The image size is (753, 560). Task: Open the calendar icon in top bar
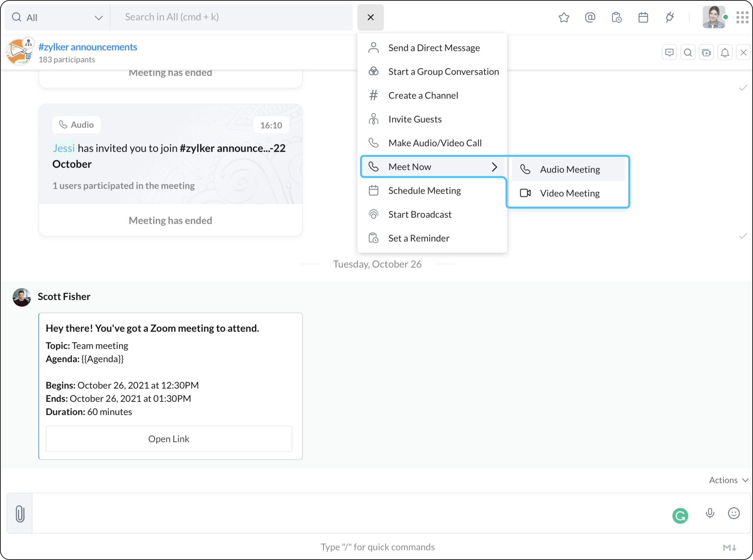[x=643, y=17]
